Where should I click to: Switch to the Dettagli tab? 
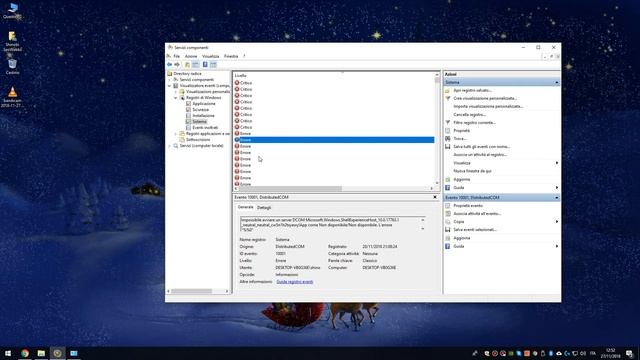click(x=264, y=208)
